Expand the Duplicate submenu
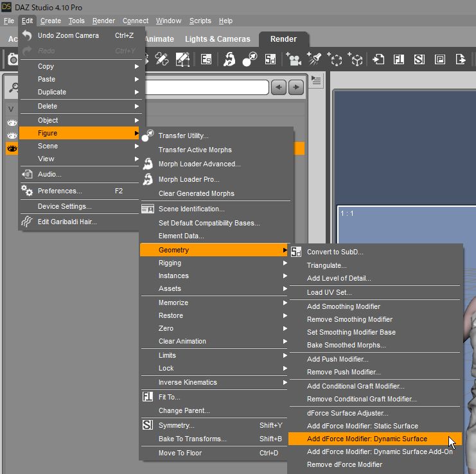This screenshot has width=476, height=474. pos(80,92)
